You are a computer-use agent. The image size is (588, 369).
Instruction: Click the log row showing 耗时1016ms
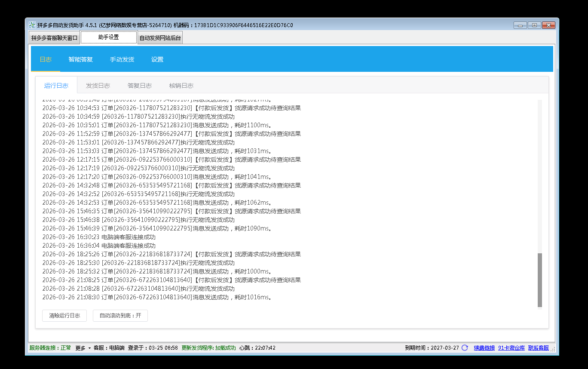pos(157,297)
